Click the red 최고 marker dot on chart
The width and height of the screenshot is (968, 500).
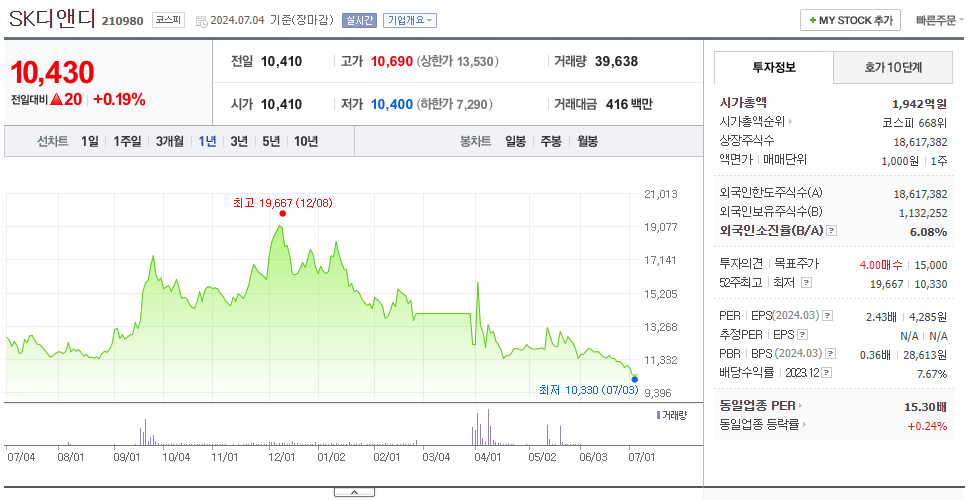pyautogui.click(x=283, y=214)
